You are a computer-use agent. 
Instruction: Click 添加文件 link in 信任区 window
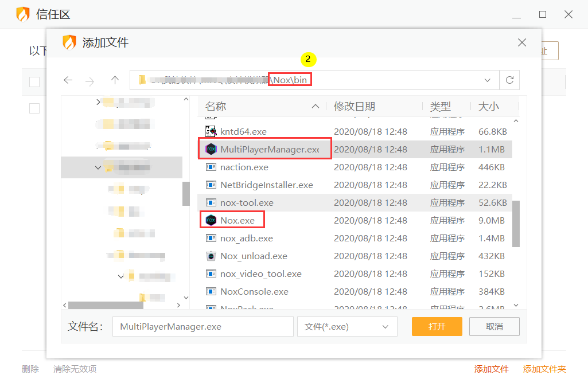coord(491,369)
